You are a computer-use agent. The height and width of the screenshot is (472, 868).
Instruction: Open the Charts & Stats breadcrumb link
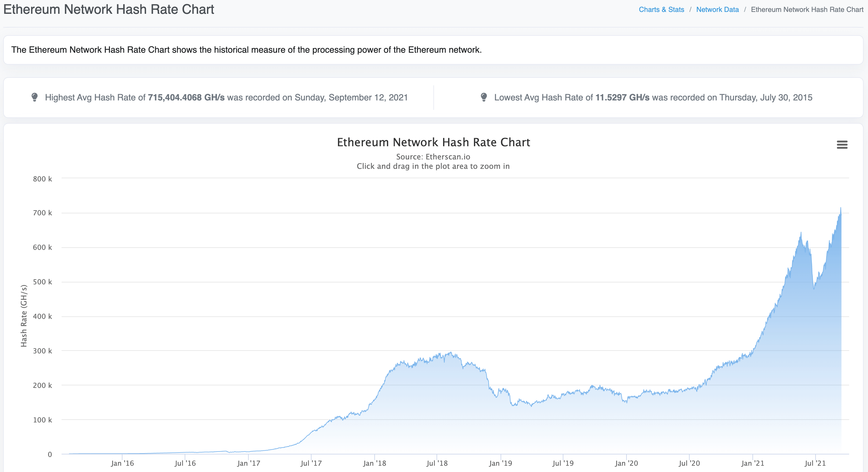click(661, 9)
